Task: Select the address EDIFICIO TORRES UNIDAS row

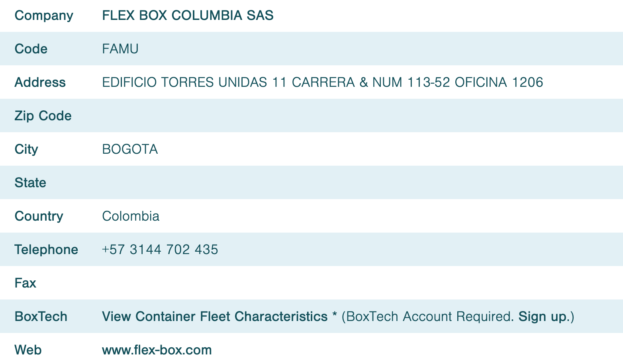Action: 323,82
